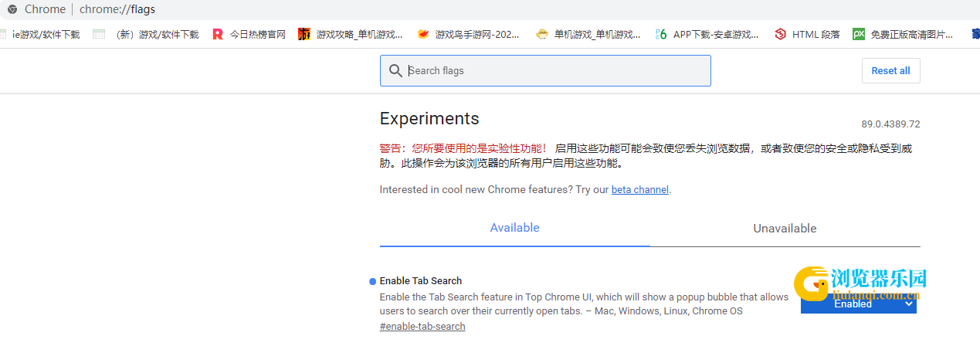The image size is (980, 346).
Task: Click the Enable Tab Search flag title
Action: click(421, 280)
